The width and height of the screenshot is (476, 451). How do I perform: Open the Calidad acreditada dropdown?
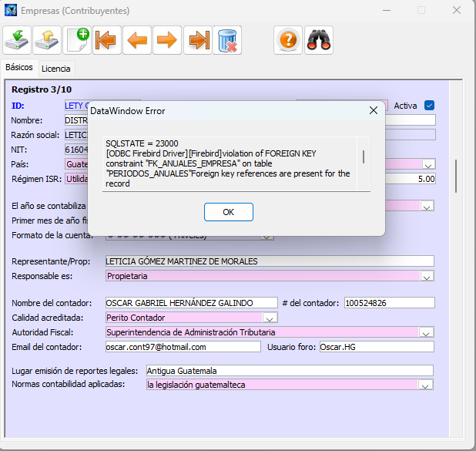[x=270, y=318]
